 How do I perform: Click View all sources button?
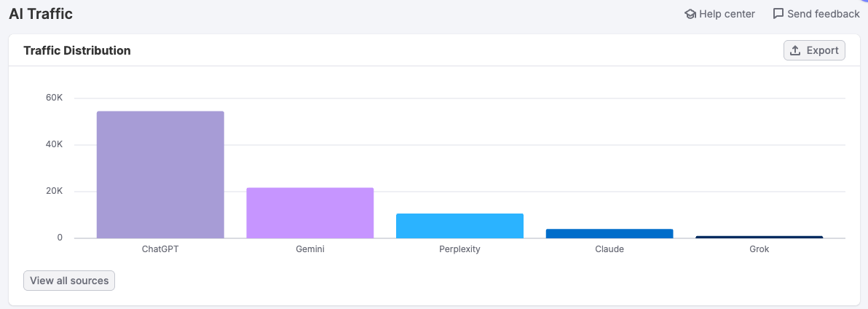pyautogui.click(x=69, y=281)
